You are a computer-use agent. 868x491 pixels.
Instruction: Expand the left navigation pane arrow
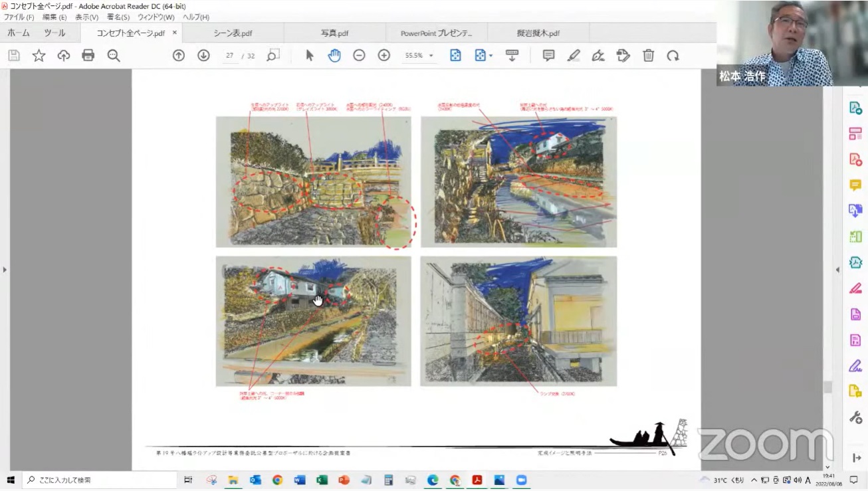coord(5,270)
